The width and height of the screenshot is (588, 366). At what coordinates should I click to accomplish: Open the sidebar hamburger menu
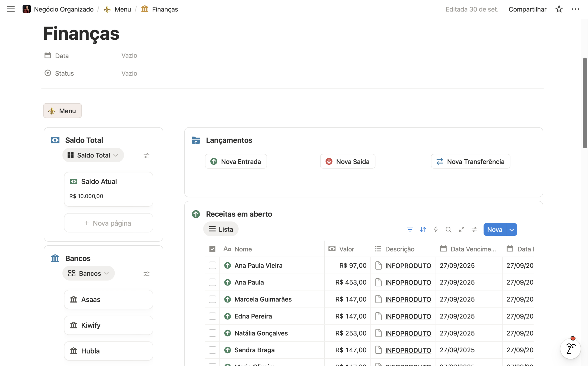click(11, 9)
